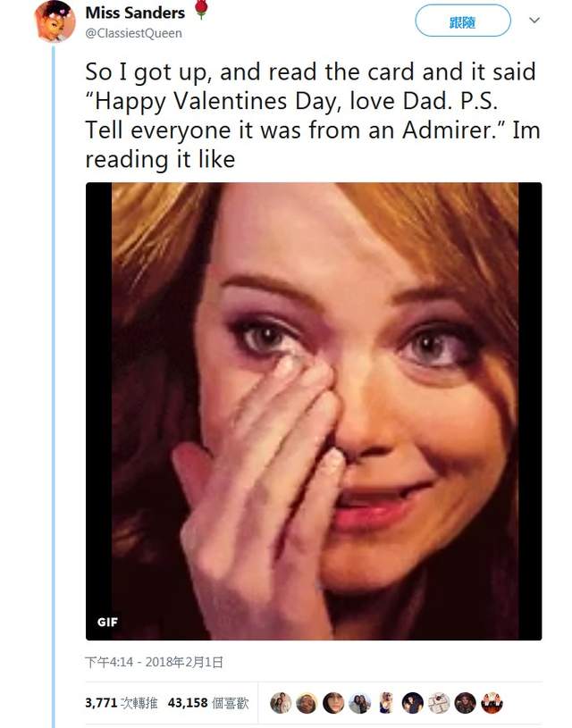Play the crying woman GIF

[x=314, y=411]
